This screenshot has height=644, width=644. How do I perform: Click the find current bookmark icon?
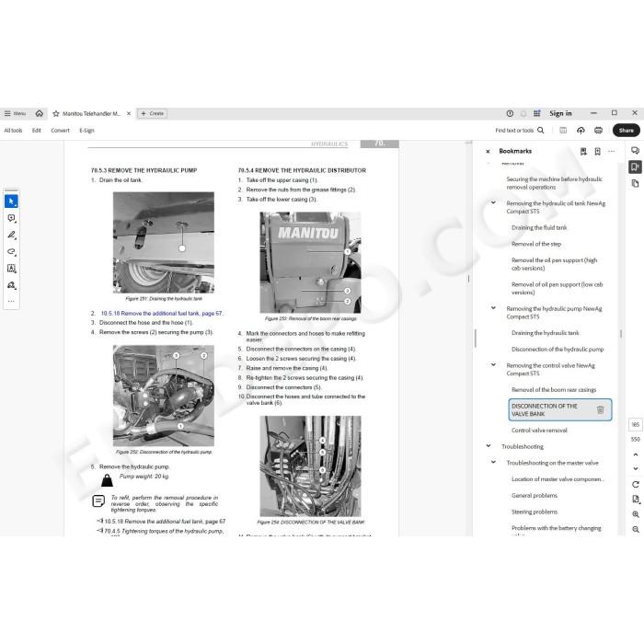tap(583, 151)
